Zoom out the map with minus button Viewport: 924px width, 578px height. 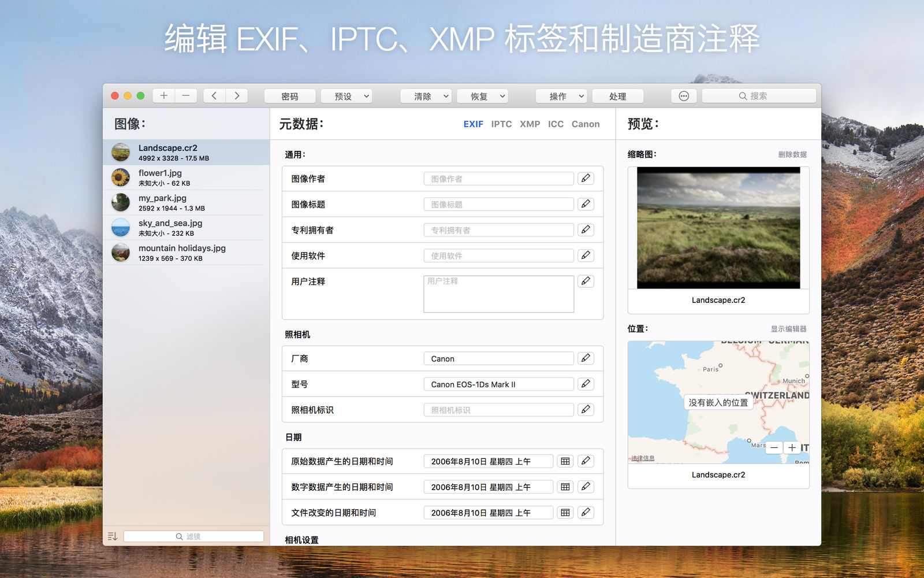[774, 448]
